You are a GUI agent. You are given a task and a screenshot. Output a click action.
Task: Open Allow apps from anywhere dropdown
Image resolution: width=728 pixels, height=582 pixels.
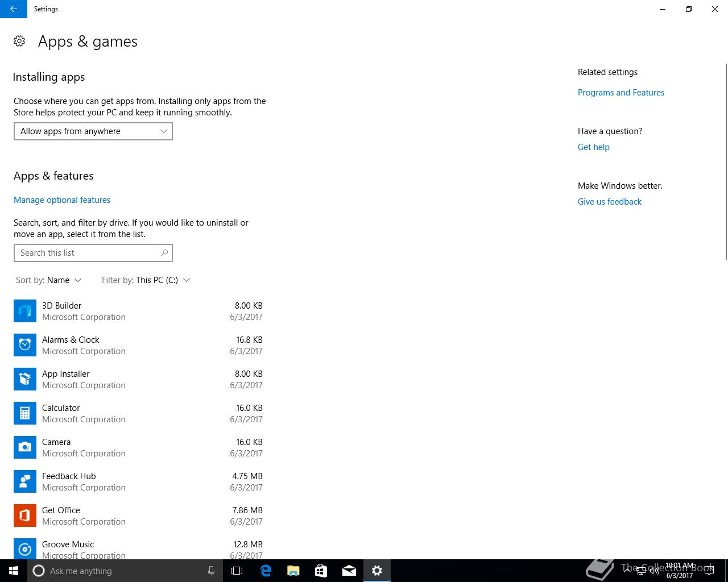click(x=93, y=131)
